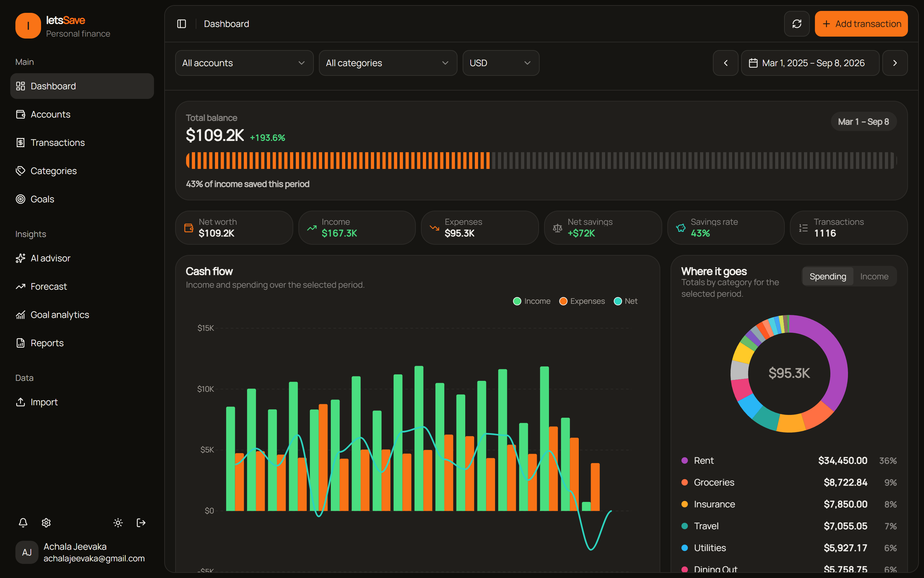Switch chart to Spending view
The image size is (924, 578).
tap(827, 276)
